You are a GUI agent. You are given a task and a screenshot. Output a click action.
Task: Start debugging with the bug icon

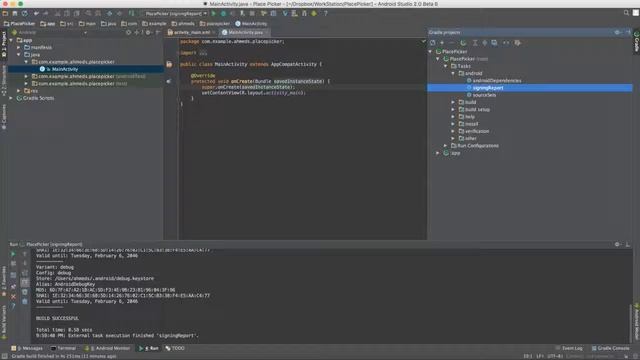tap(223, 13)
